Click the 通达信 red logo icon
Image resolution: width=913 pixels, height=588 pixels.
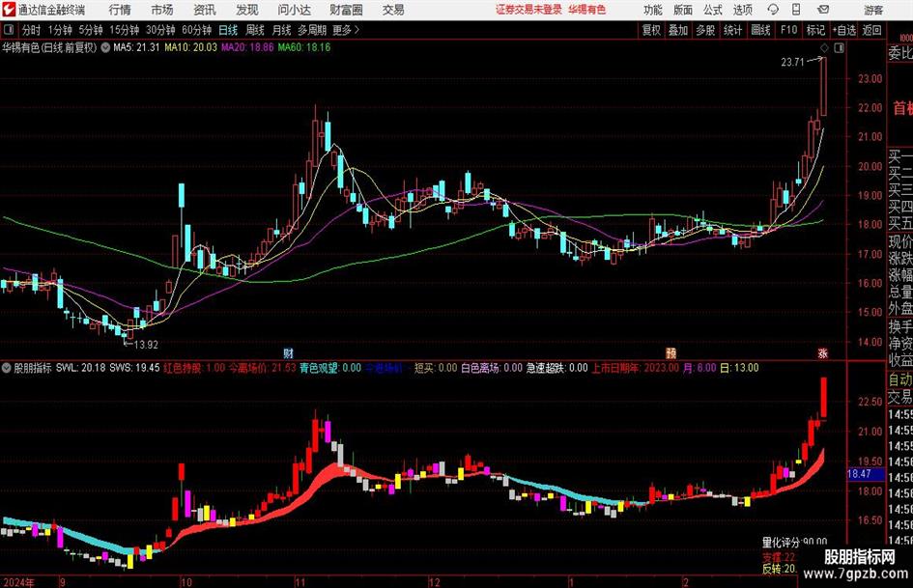pyautogui.click(x=9, y=10)
